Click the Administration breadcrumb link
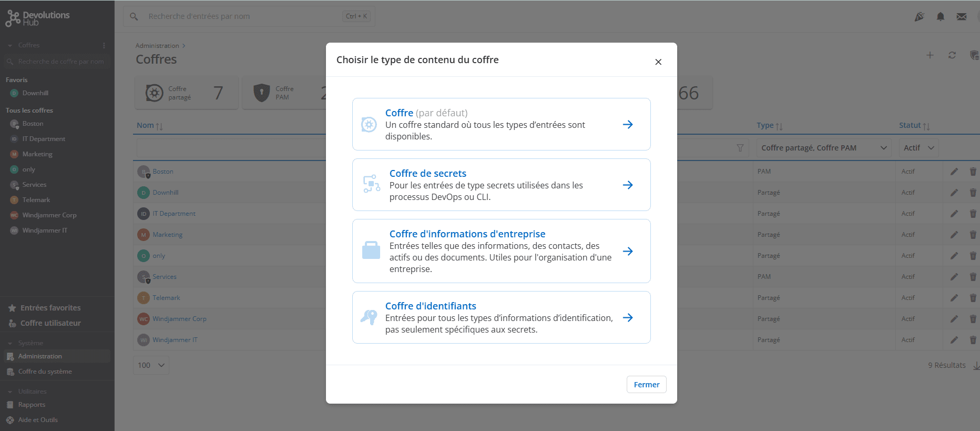The width and height of the screenshot is (980, 431). tap(157, 46)
